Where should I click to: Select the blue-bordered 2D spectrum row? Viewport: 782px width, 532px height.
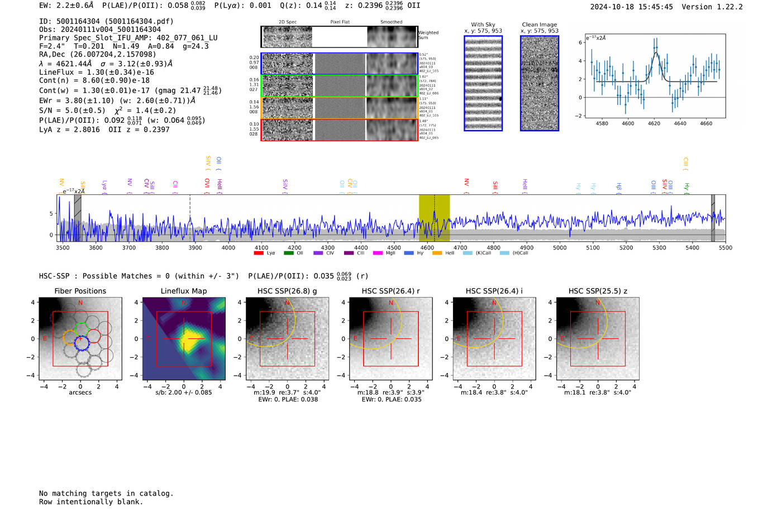click(x=339, y=64)
